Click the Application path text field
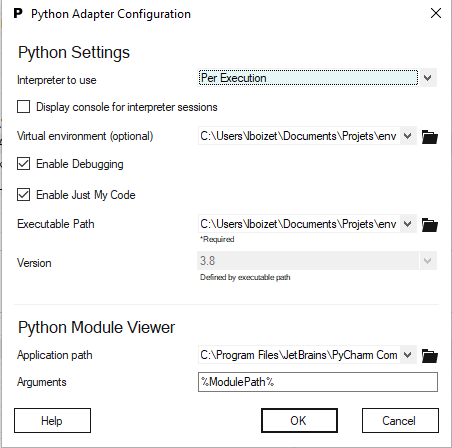 [x=299, y=355]
